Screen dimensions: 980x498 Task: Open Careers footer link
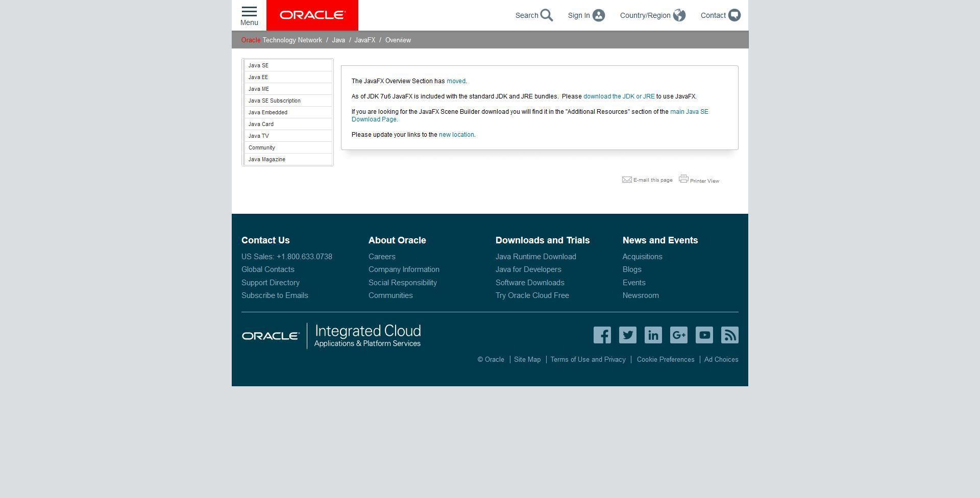click(x=382, y=257)
